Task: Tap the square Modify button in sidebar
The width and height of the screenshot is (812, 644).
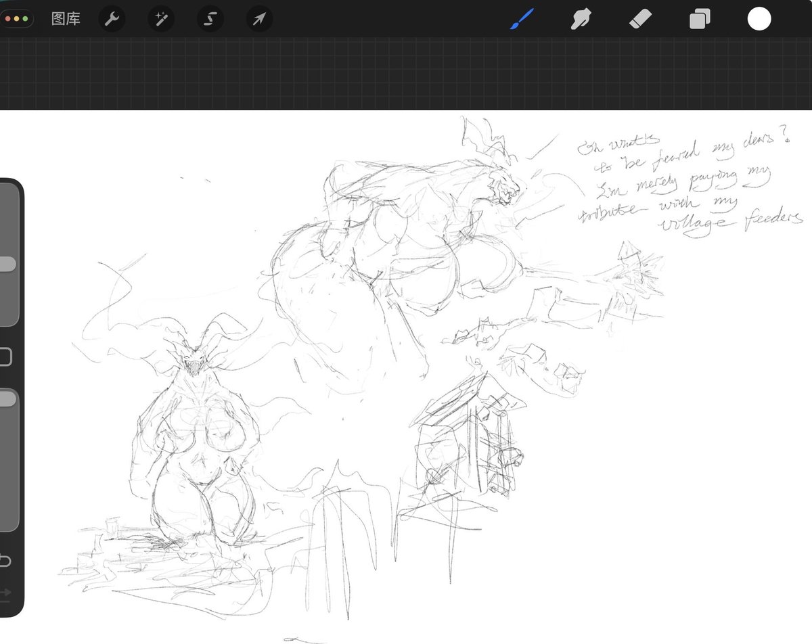Action: coord(5,356)
